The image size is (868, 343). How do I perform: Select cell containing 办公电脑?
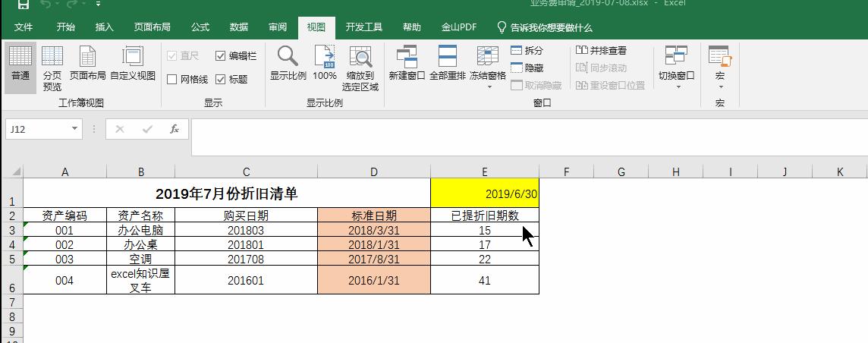click(140, 230)
